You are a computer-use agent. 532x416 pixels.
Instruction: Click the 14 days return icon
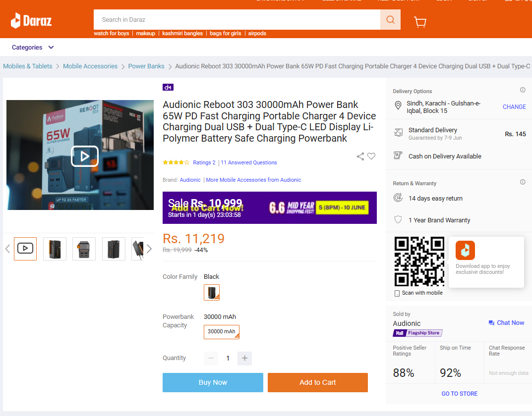pyautogui.click(x=398, y=198)
